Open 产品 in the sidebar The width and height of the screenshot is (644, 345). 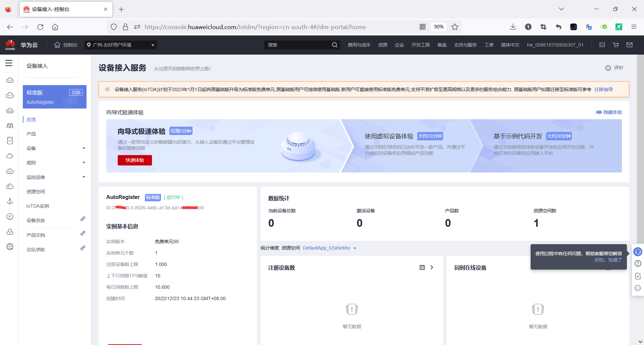[x=31, y=134]
